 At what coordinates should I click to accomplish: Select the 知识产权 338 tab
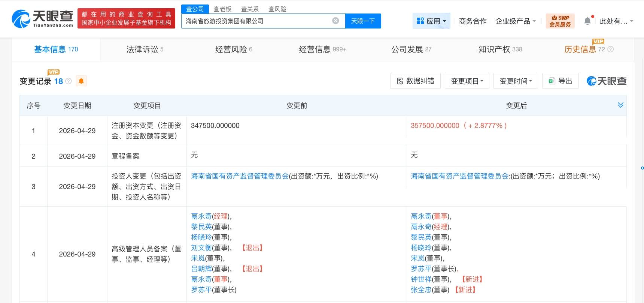(500, 49)
